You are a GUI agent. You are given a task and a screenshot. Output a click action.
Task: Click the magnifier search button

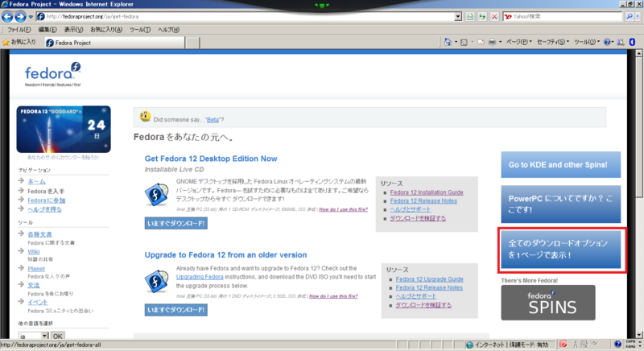(x=630, y=16)
